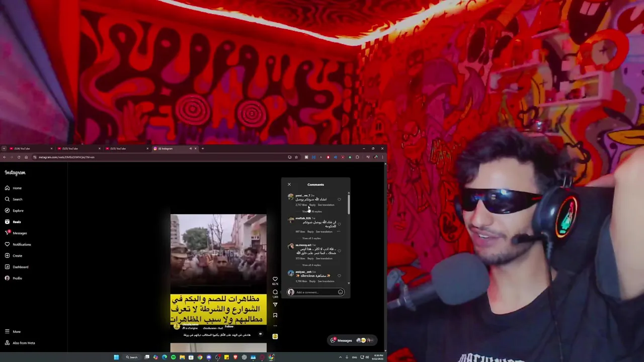Open floating Messages button
This screenshot has height=362, width=644.
pos(352,340)
